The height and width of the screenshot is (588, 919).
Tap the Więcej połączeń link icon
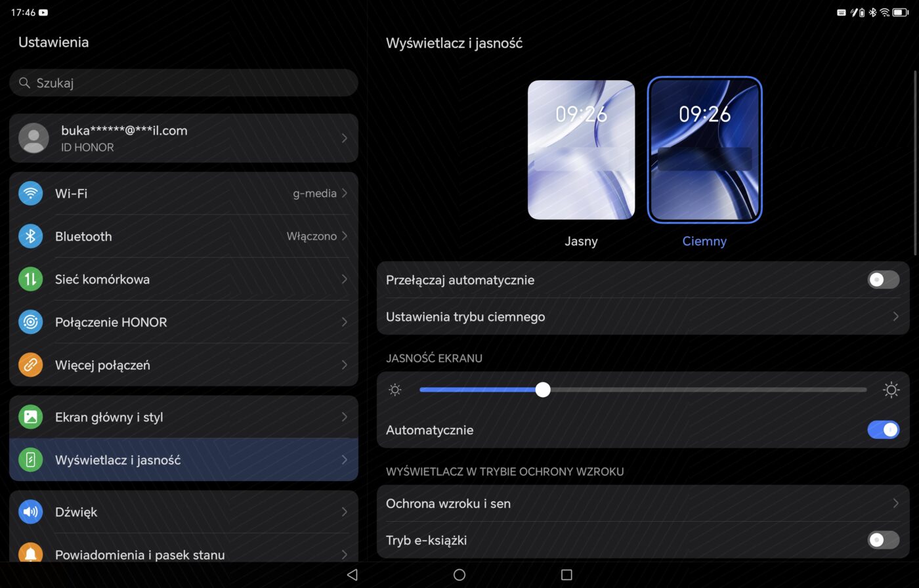pyautogui.click(x=30, y=365)
